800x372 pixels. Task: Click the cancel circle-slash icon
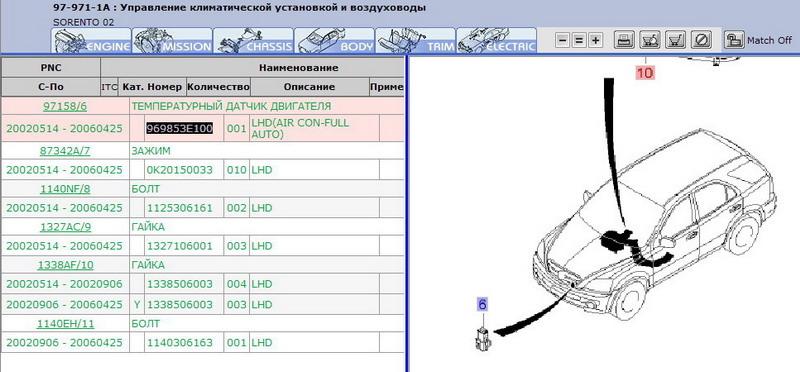tap(703, 40)
